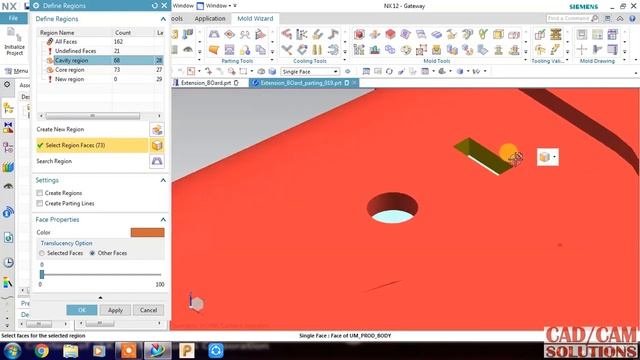Open the History clock icon in the resource bar

8,262
